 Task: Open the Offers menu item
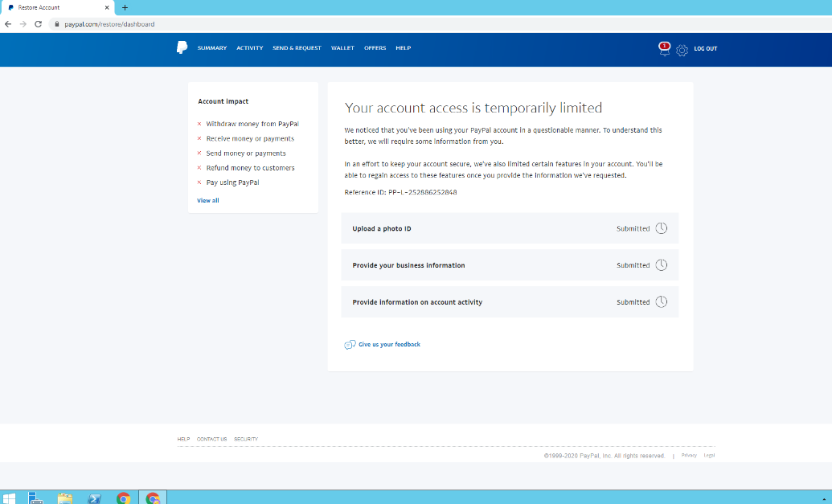(x=375, y=47)
